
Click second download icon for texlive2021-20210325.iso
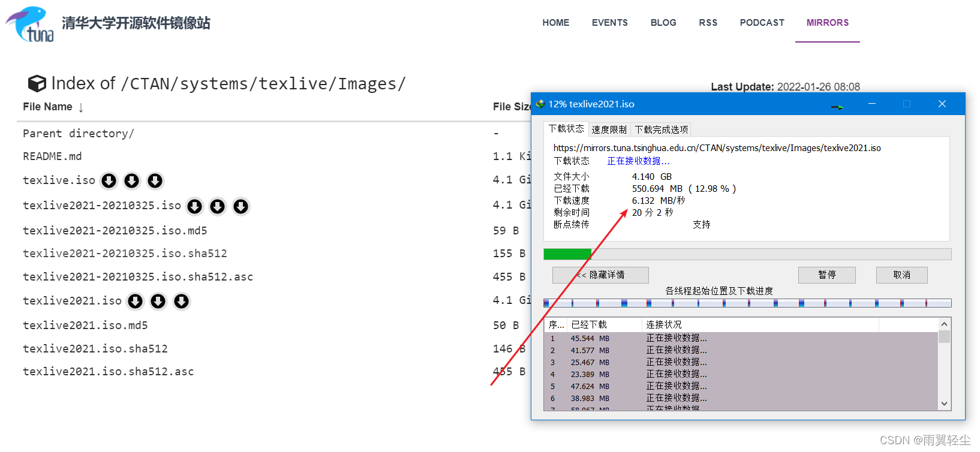click(218, 206)
